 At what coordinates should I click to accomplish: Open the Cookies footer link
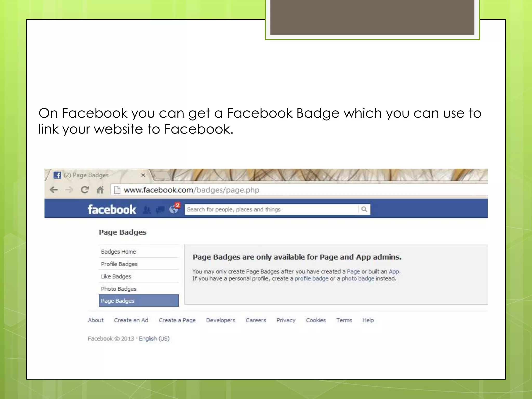click(x=316, y=320)
